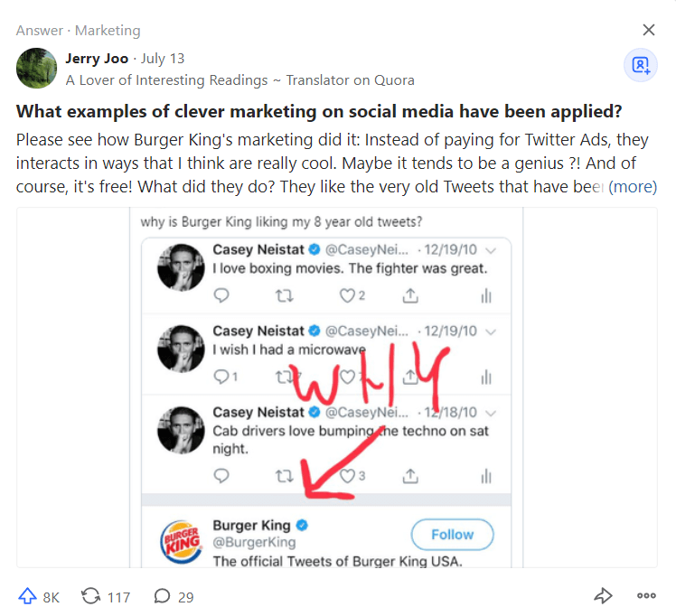Open the comments icon showing 29
Viewport: 676px width, 616px height.
[x=162, y=596]
